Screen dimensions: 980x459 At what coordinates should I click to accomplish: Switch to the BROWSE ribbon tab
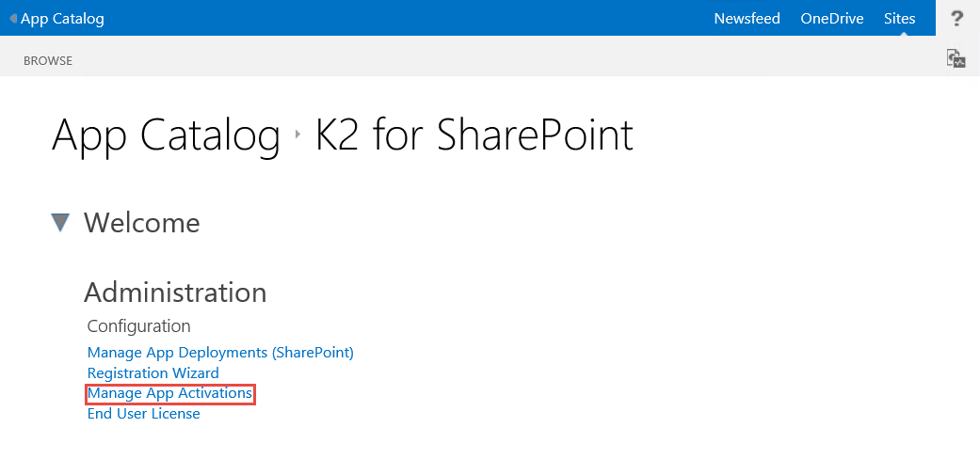coord(48,60)
